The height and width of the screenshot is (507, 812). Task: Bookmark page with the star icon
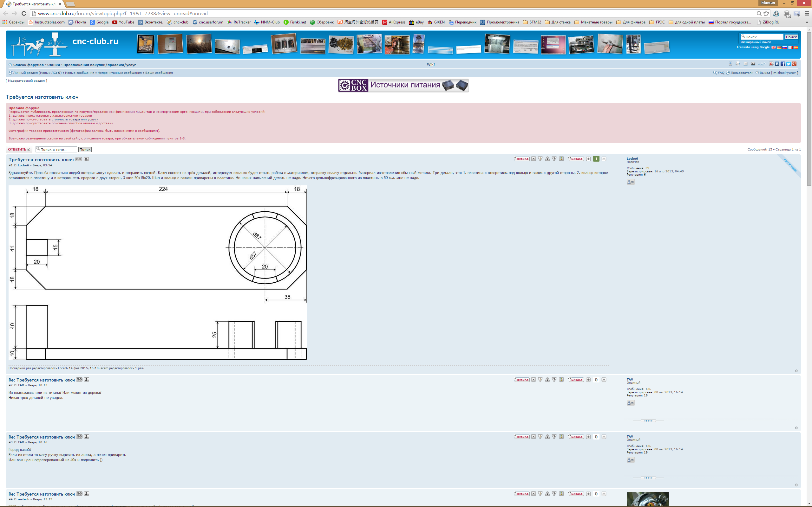(x=766, y=13)
